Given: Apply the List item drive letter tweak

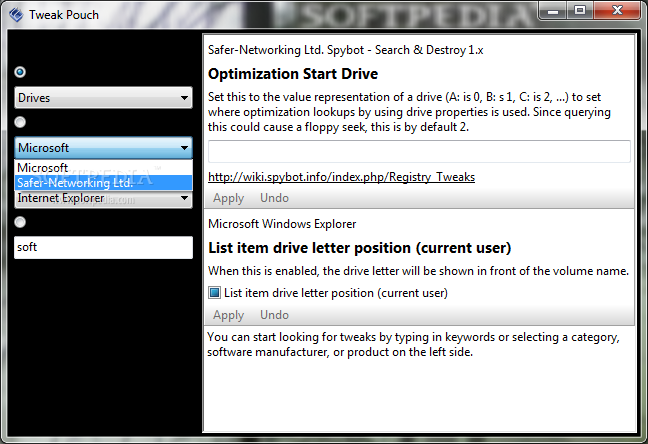Looking at the screenshot, I should [x=229, y=315].
